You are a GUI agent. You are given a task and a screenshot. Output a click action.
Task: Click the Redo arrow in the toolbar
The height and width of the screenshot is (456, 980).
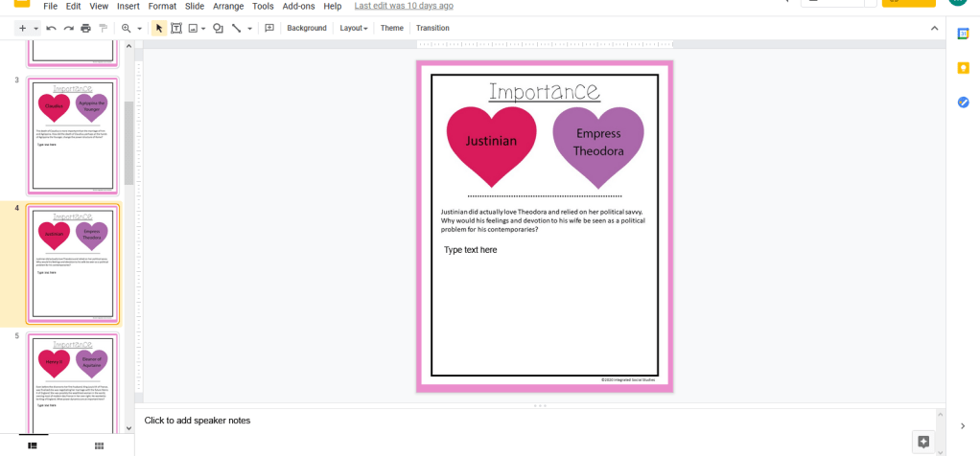(x=68, y=29)
